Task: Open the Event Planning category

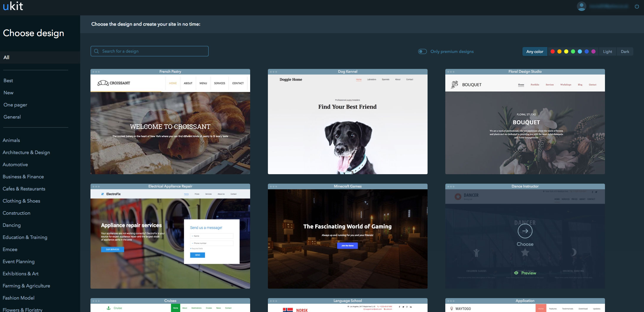Action: click(19, 262)
